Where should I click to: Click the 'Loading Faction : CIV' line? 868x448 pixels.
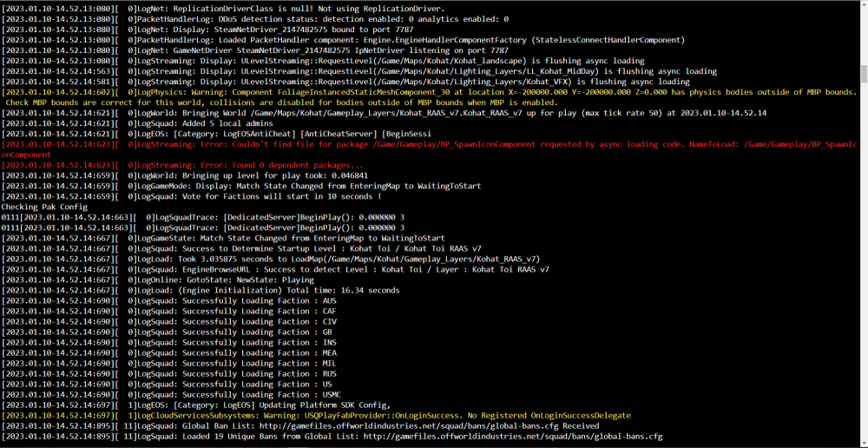coord(169,322)
